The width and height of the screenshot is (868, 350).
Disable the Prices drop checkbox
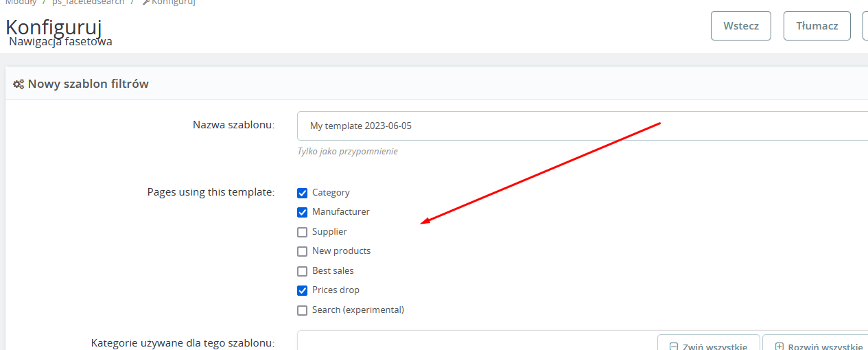302,290
